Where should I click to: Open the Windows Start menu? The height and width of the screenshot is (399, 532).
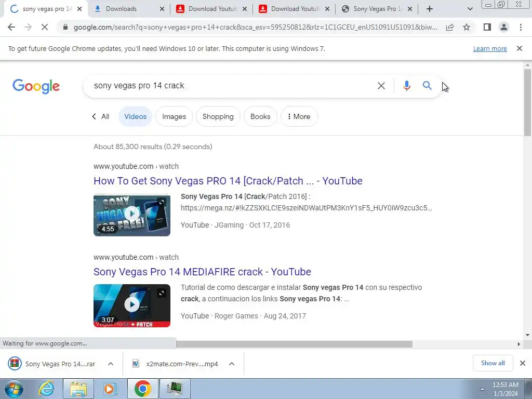(14, 389)
